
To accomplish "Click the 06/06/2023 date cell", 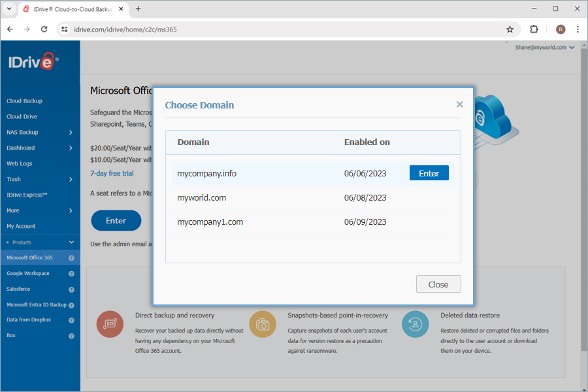I will point(365,173).
